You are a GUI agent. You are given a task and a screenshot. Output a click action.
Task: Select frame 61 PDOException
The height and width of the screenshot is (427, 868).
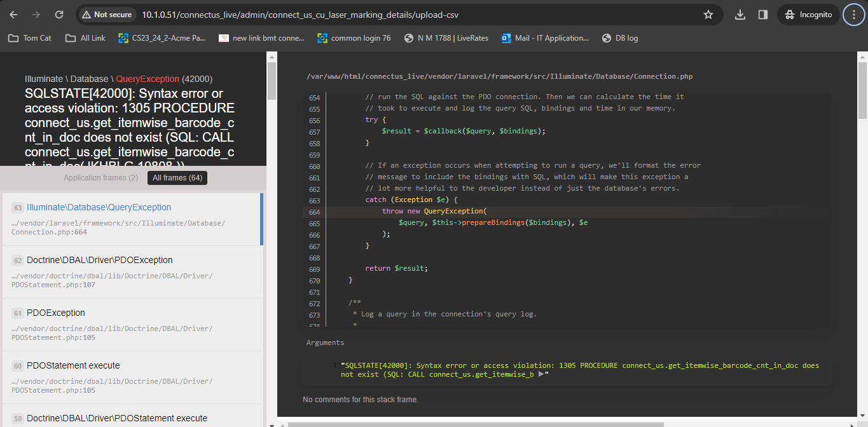[132, 325]
